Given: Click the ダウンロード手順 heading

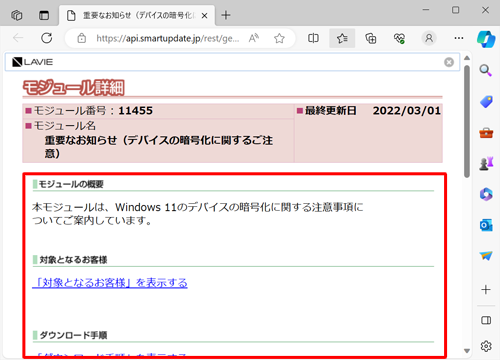Looking at the screenshot, I should 73,335.
